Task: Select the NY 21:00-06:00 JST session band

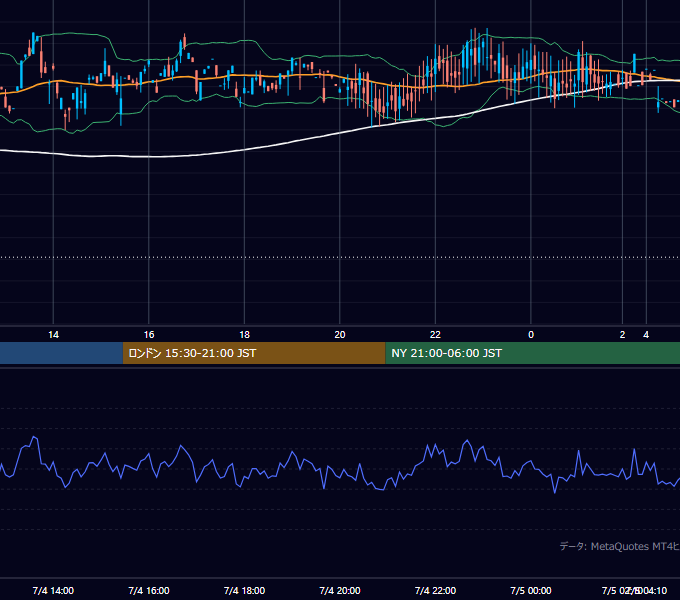Action: pos(533,353)
